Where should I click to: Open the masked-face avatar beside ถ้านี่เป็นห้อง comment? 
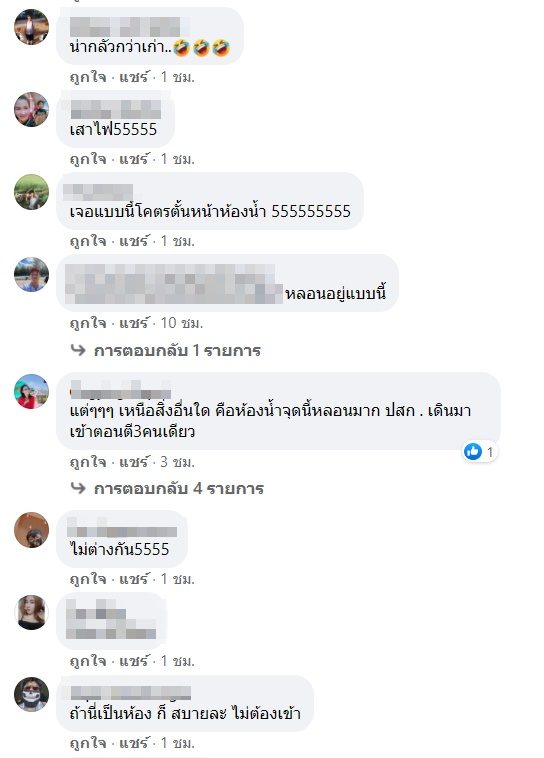click(31, 695)
